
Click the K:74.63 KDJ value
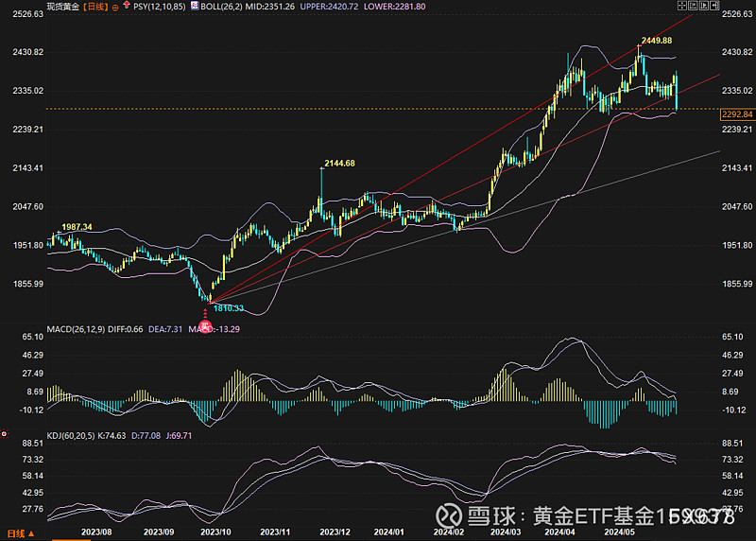[112, 436]
